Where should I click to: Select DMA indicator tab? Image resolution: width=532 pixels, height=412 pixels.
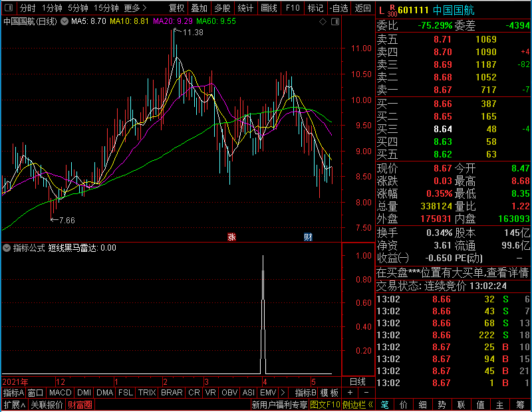point(105,393)
